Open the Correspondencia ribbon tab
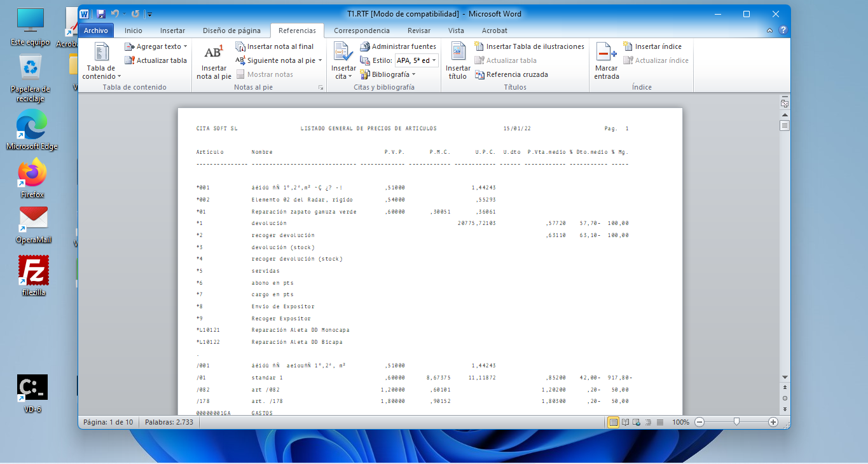 [361, 31]
